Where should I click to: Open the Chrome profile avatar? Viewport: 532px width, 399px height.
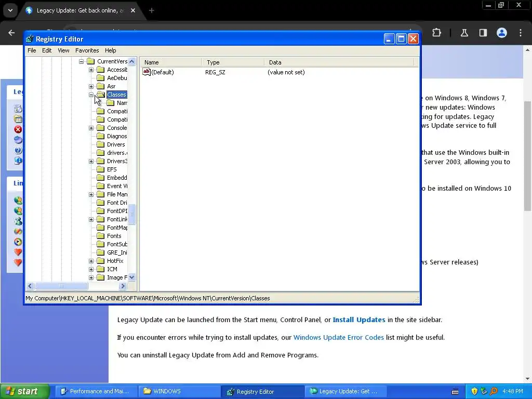502,33
